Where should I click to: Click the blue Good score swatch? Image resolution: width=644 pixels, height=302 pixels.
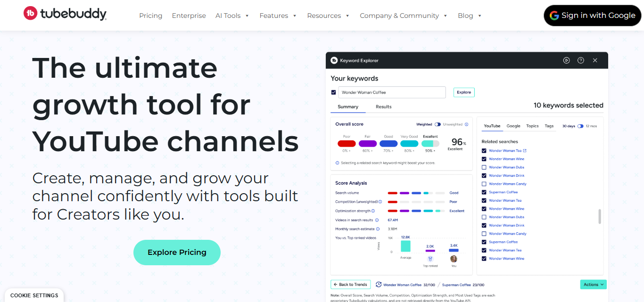click(388, 144)
